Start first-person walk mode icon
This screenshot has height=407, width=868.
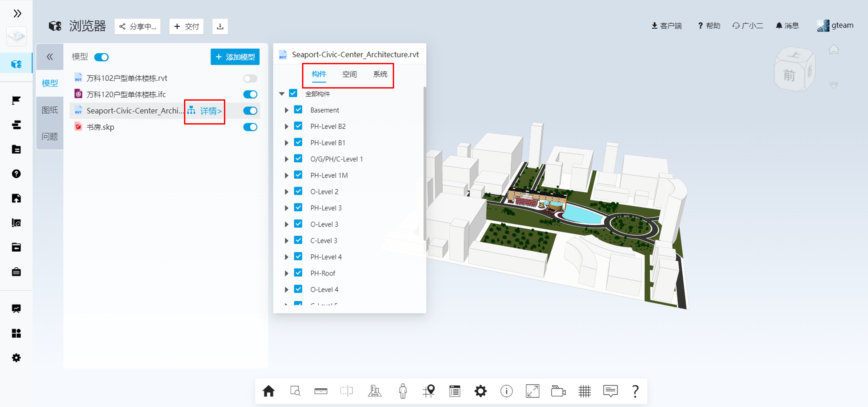point(403,391)
